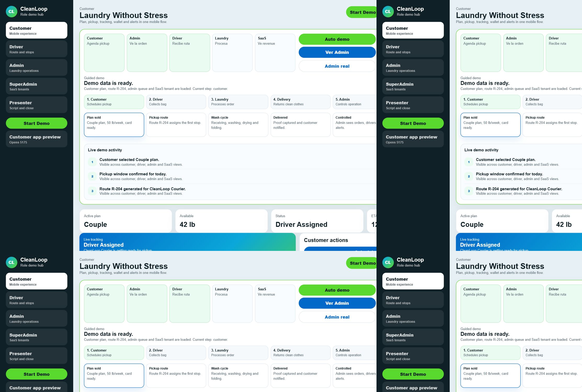Select step 4. Delivery in lower-left panel
582x392 pixels.
click(300, 353)
